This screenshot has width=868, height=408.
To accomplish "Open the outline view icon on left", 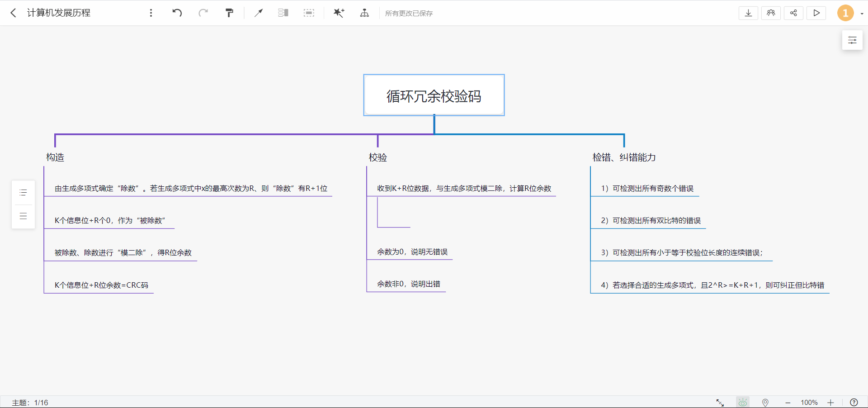I will click(24, 193).
